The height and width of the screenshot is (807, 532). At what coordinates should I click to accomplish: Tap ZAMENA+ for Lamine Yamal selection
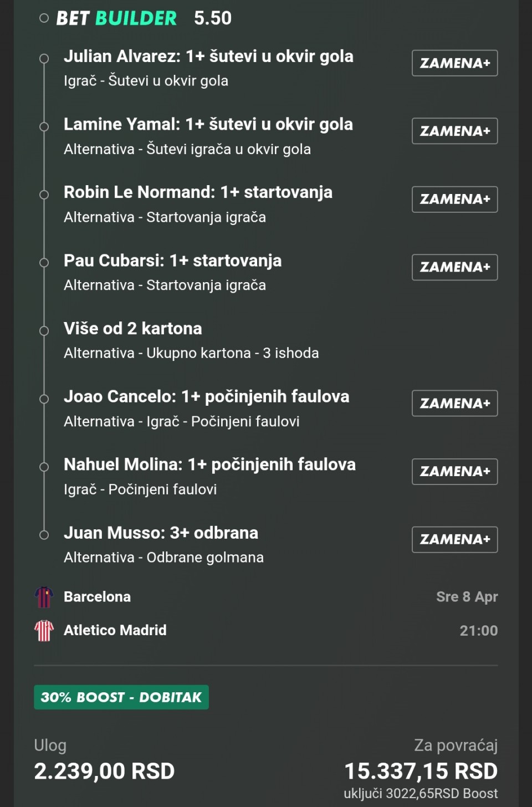(x=454, y=131)
